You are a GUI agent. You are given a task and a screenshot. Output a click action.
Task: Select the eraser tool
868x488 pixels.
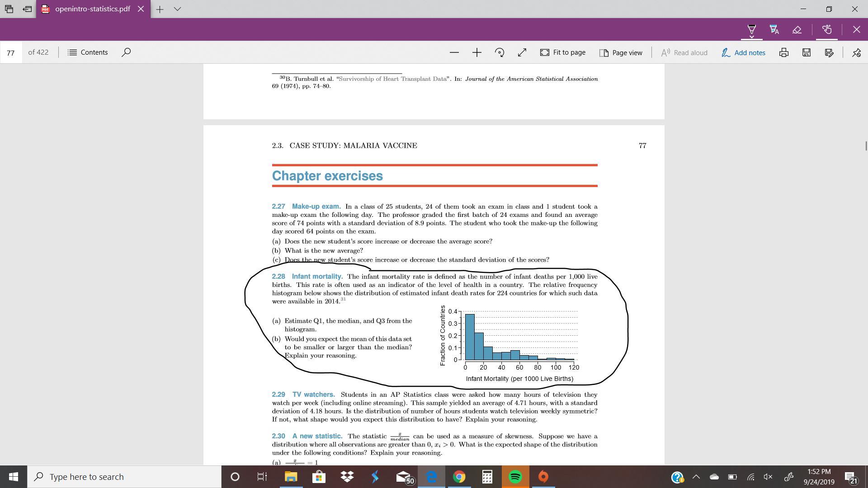pos(797,30)
